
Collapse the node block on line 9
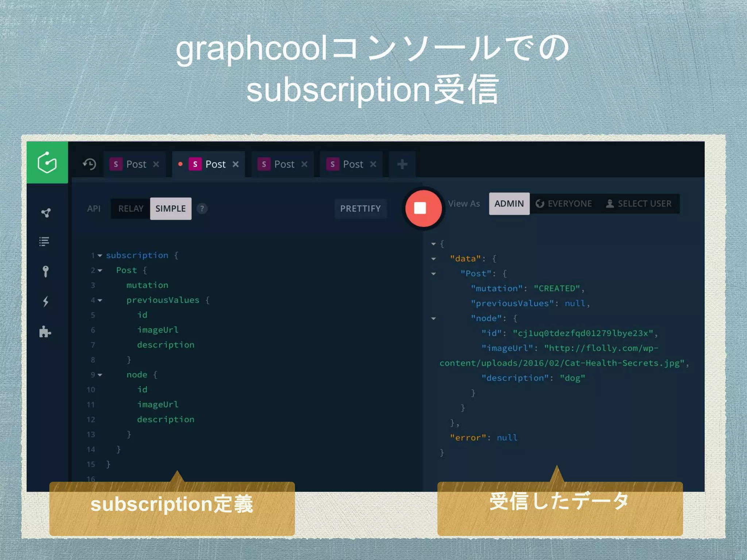point(100,375)
